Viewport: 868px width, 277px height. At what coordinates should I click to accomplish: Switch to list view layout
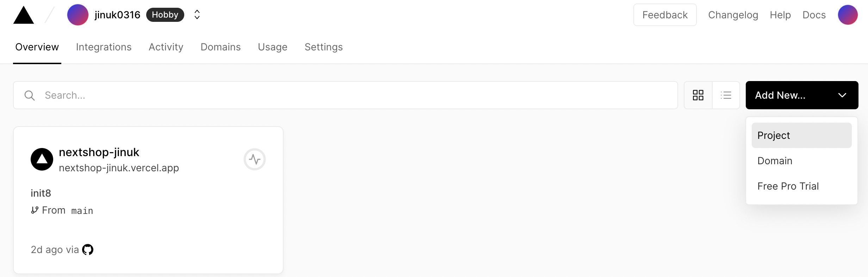726,95
